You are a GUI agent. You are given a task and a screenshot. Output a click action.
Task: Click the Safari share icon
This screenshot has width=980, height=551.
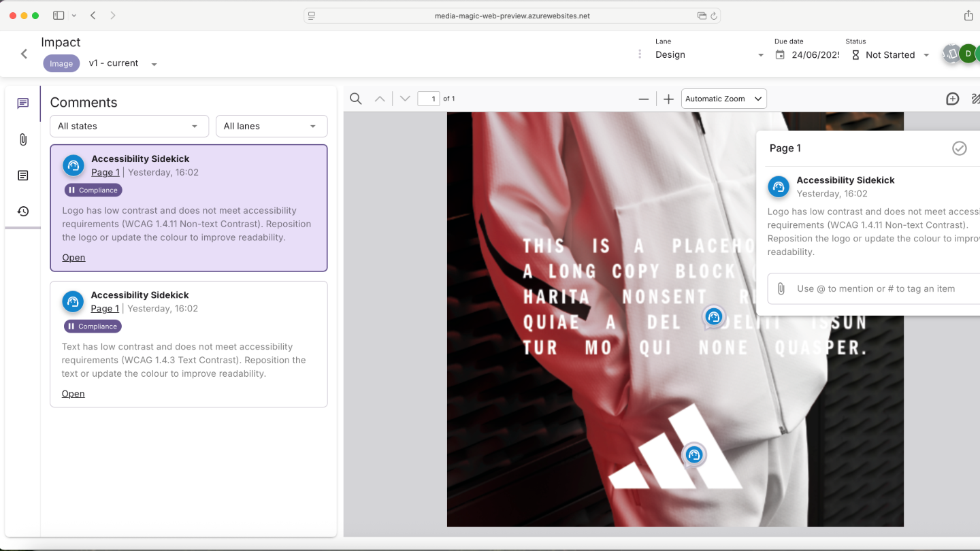(x=968, y=16)
